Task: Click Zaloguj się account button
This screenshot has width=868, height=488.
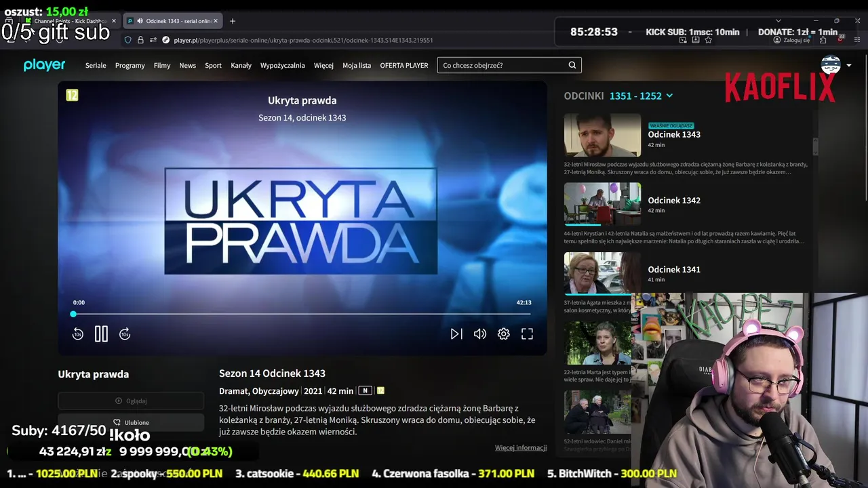Action: 791,40
